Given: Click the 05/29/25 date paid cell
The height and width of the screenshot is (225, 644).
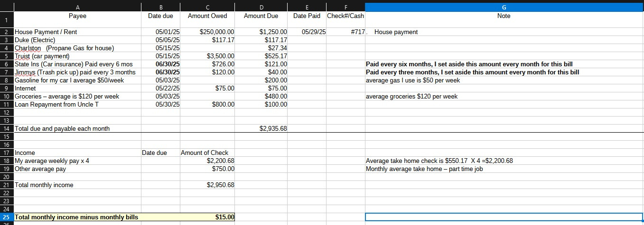Looking at the screenshot, I should pos(307,32).
